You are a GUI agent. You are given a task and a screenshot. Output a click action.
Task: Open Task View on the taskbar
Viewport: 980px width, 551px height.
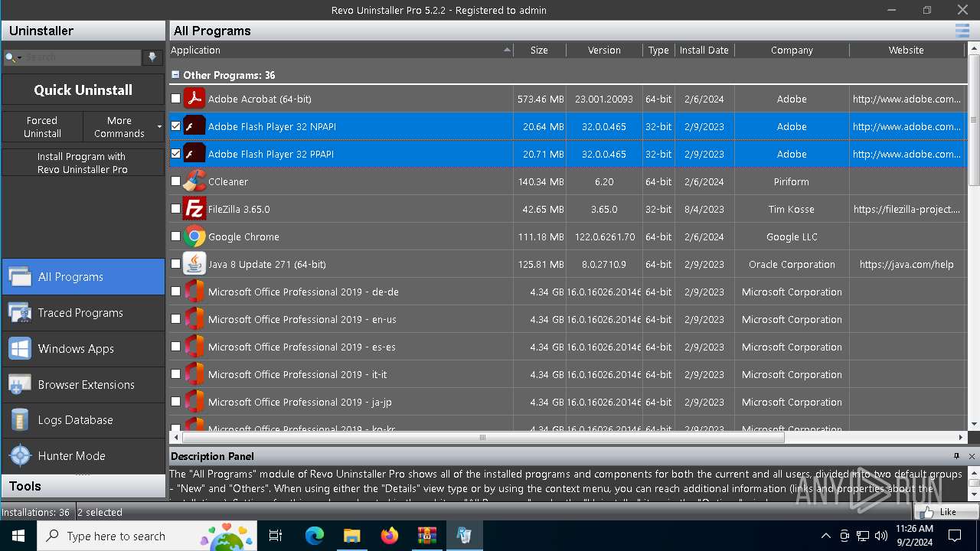pyautogui.click(x=276, y=536)
